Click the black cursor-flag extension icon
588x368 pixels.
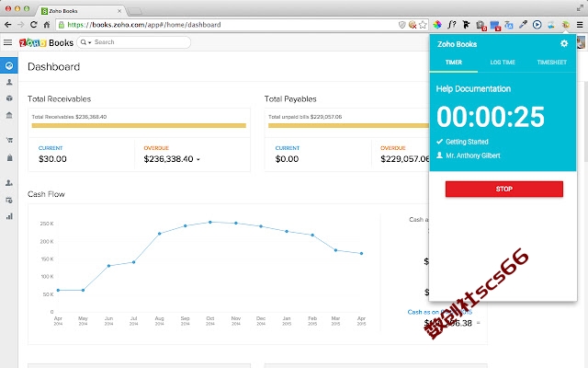click(x=466, y=25)
